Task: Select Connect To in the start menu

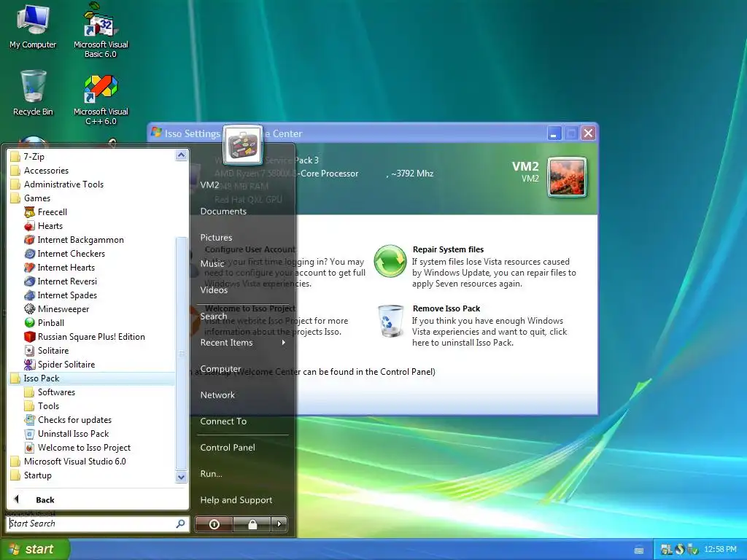Action: click(x=223, y=421)
